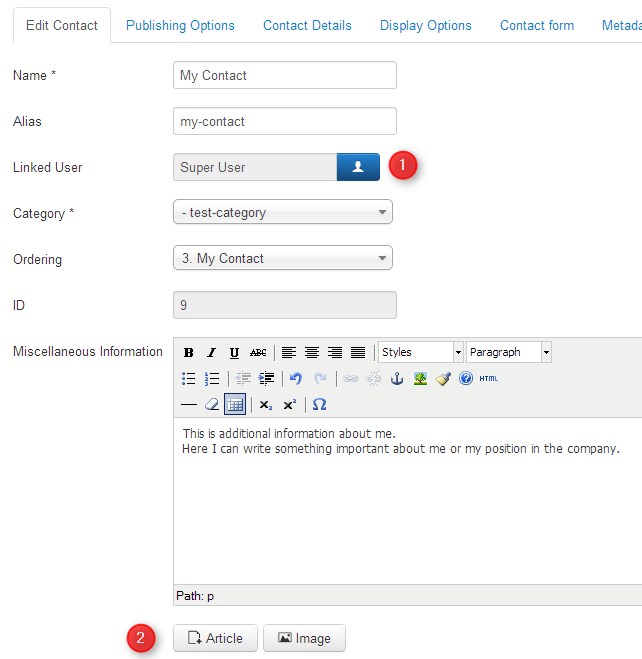642x659 pixels.
Task: Click the insert image tree icon
Action: click(x=420, y=379)
